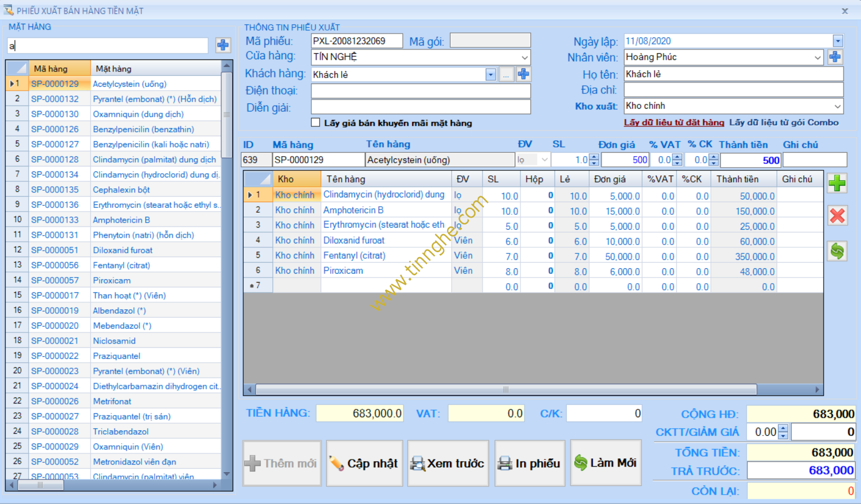Click In phiếu print button

pyautogui.click(x=530, y=463)
